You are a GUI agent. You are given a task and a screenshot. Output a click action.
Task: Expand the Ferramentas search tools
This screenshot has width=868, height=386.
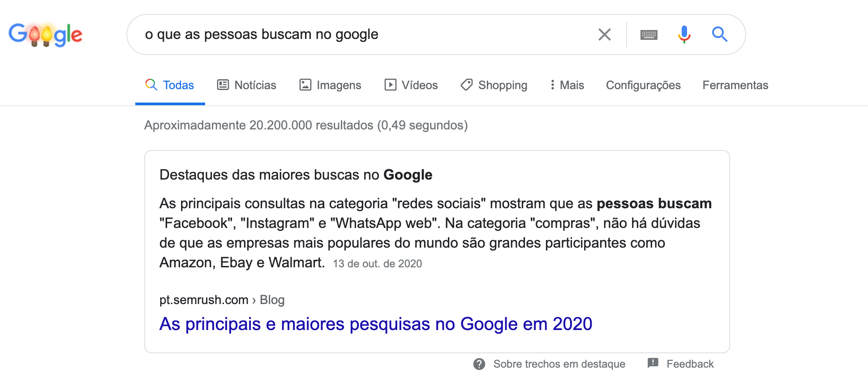(x=735, y=85)
